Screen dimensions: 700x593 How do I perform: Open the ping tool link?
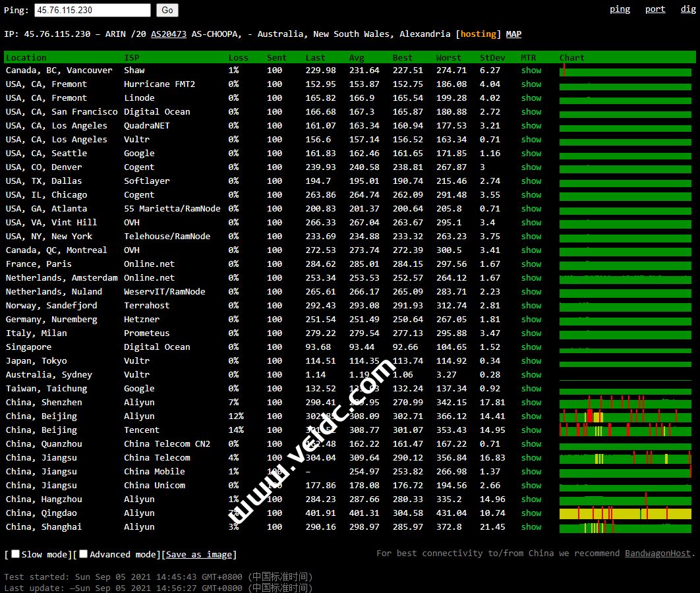[620, 9]
